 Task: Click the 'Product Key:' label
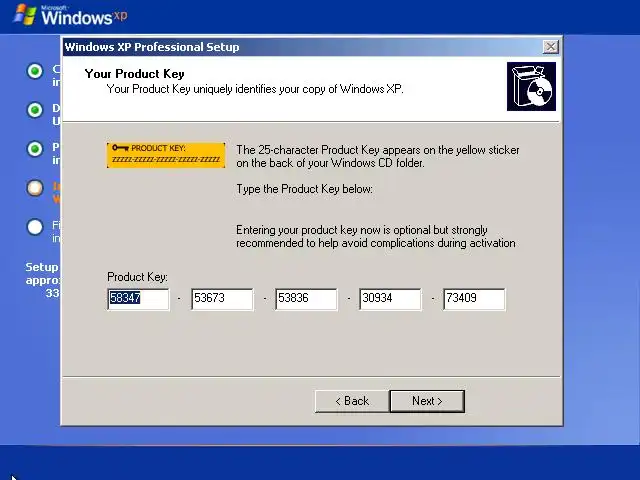tap(137, 277)
